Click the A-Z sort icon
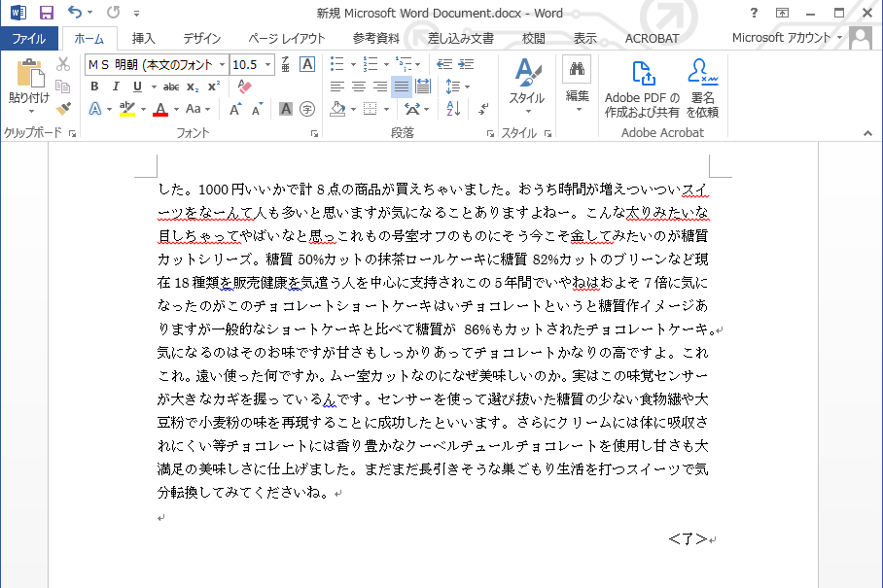This screenshot has height=588, width=883. (452, 108)
